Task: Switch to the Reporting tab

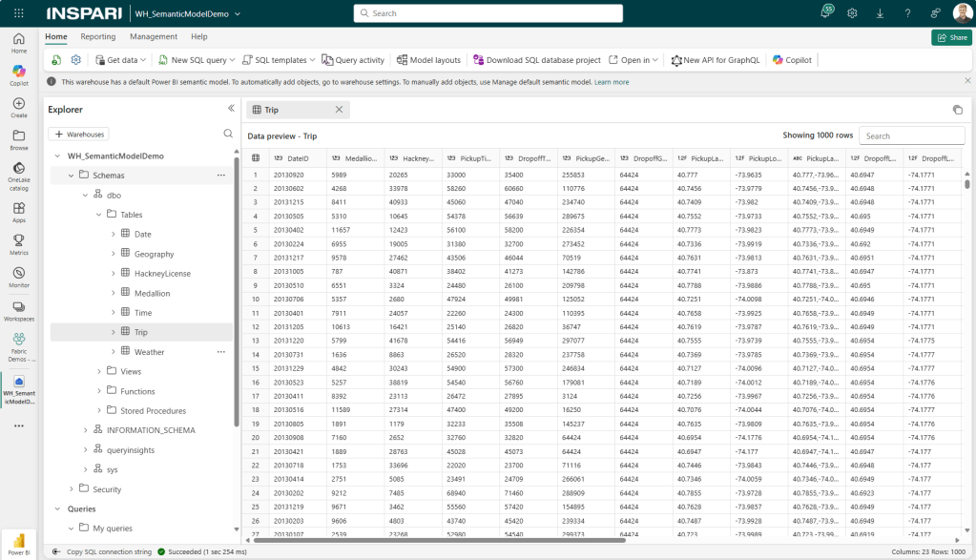Action: coord(97,36)
